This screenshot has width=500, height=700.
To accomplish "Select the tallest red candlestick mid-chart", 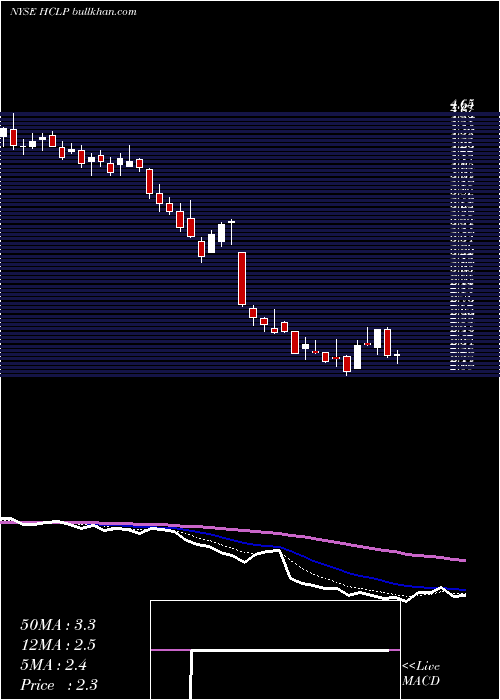I will coord(242,279).
